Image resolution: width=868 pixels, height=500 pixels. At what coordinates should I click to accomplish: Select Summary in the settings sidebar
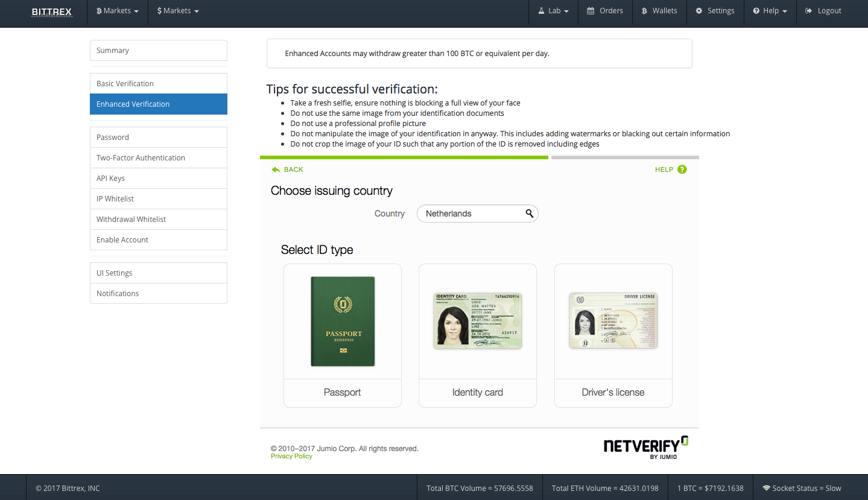click(159, 51)
